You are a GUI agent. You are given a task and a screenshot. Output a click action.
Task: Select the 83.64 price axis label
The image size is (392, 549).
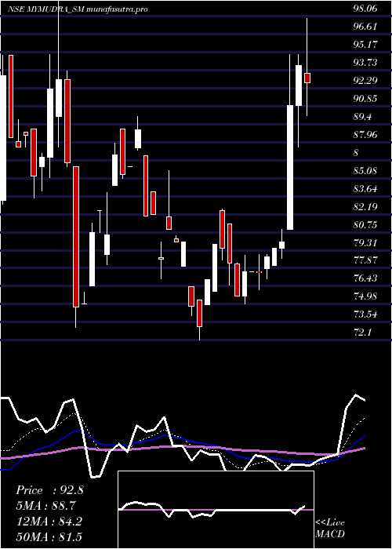[x=365, y=189]
